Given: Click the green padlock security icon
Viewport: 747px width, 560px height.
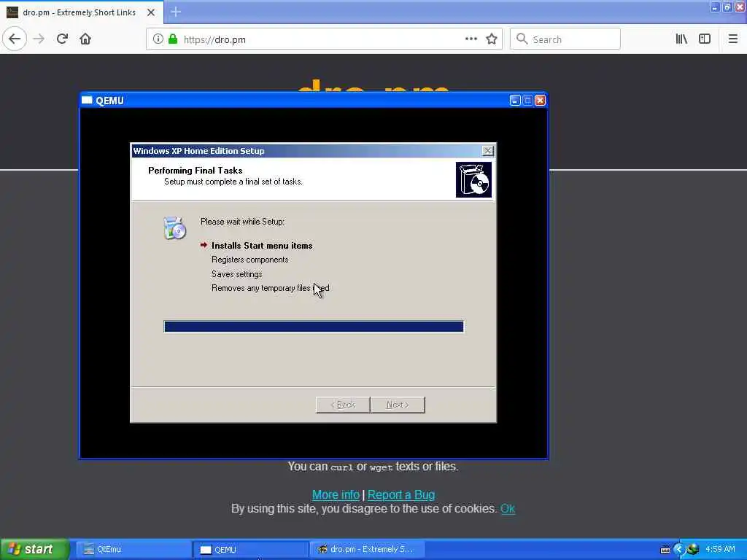Looking at the screenshot, I should [173, 39].
